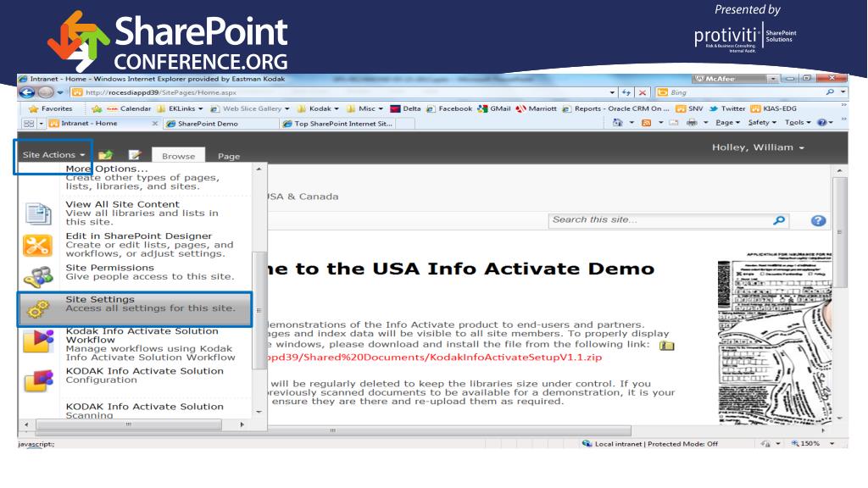The height and width of the screenshot is (488, 868).
Task: Open the Delta favorites link
Action: coord(406,108)
